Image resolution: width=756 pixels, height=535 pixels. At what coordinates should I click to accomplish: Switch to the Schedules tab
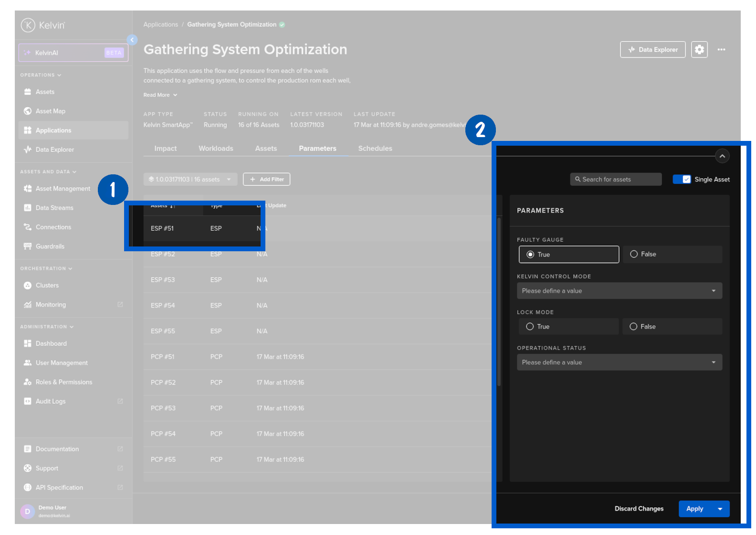click(375, 149)
